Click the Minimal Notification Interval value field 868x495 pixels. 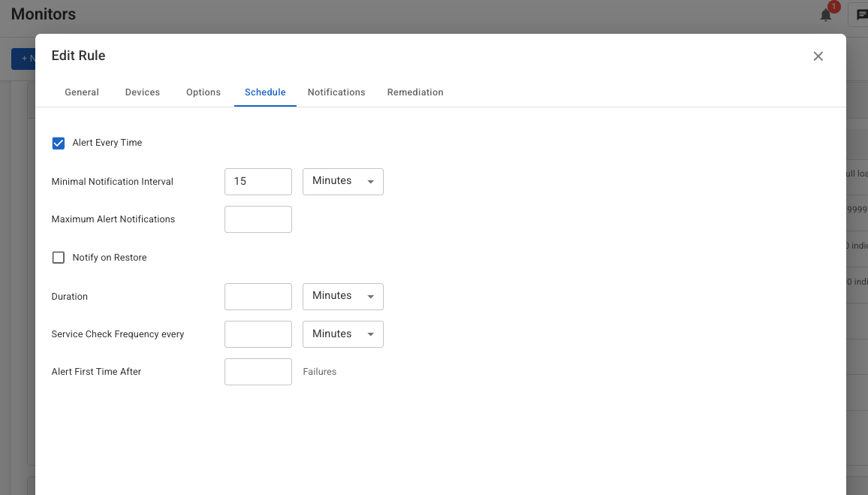pos(258,182)
